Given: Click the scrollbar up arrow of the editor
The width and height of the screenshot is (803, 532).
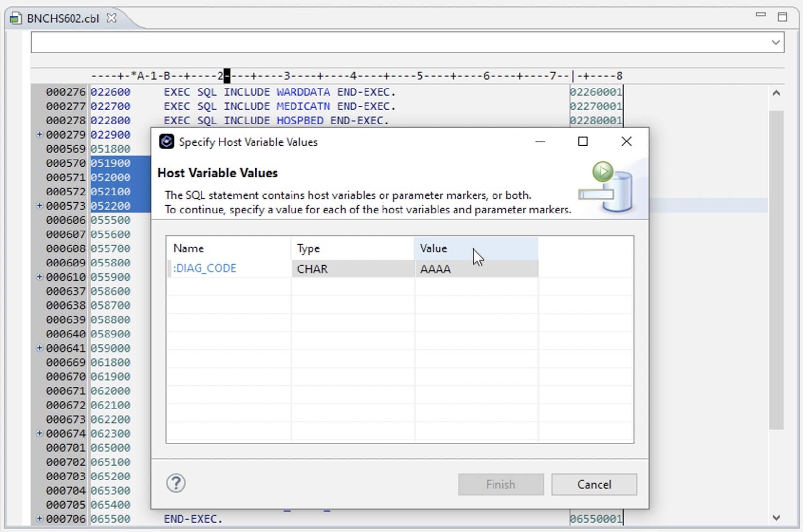Looking at the screenshot, I should tap(776, 93).
